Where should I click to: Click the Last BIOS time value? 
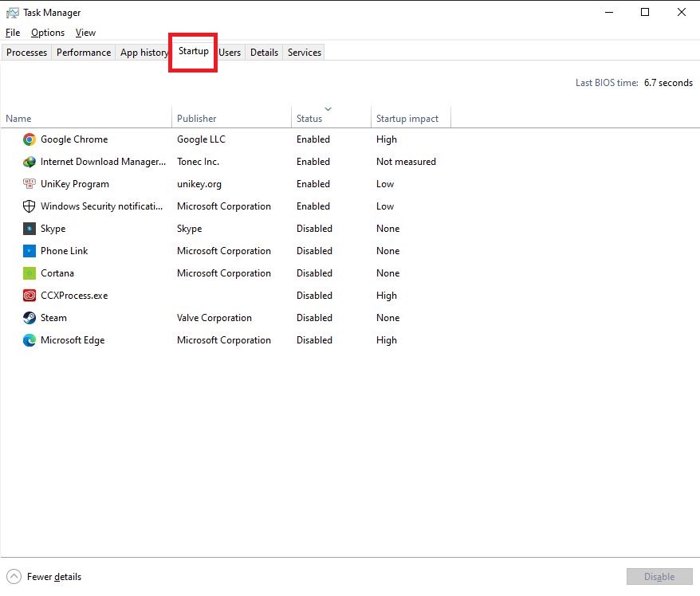coord(668,83)
